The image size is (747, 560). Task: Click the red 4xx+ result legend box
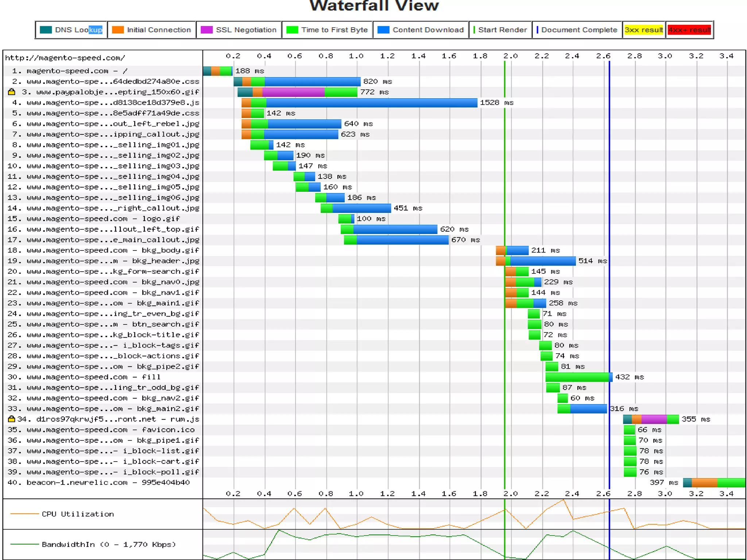pyautogui.click(x=689, y=30)
